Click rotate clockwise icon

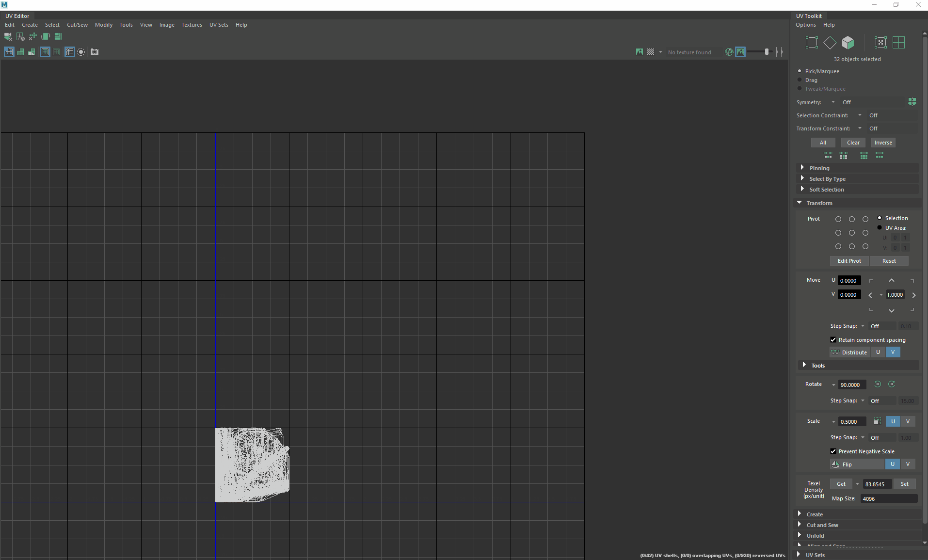[892, 384]
